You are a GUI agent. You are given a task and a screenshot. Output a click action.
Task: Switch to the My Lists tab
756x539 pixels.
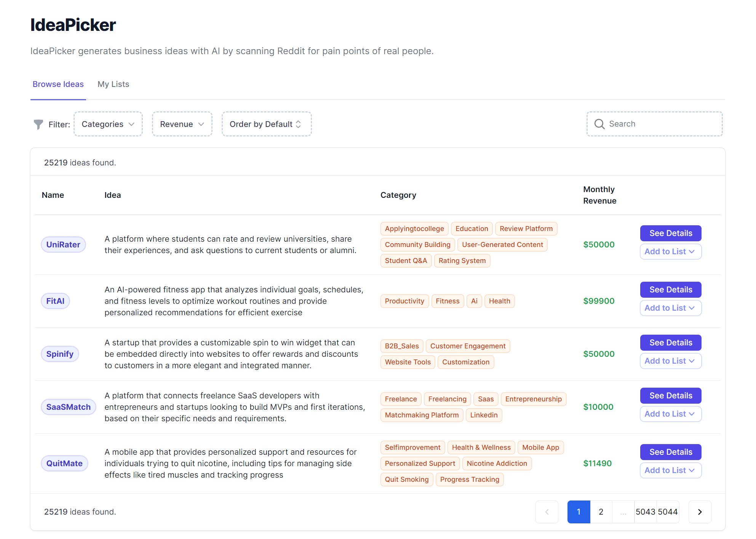click(113, 84)
